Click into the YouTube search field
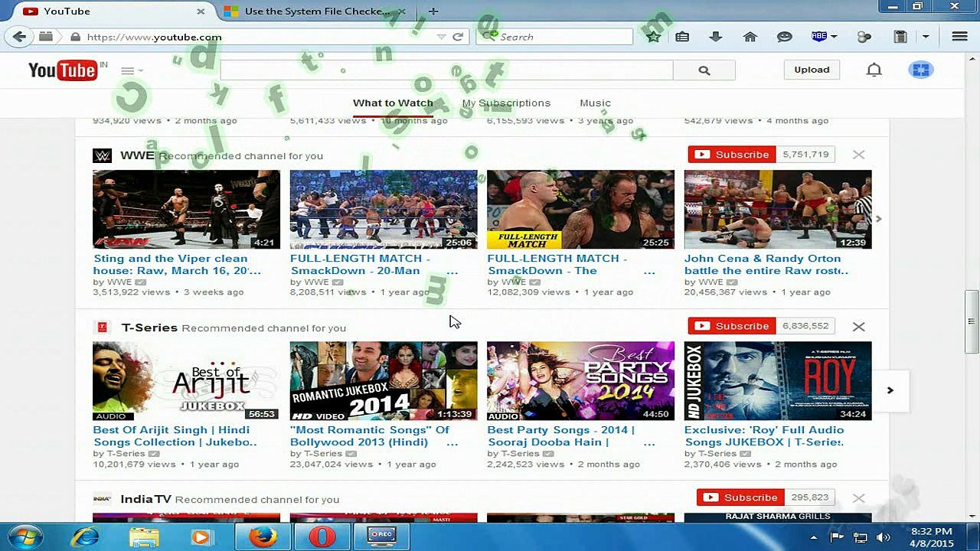The image size is (980, 551). point(446,70)
